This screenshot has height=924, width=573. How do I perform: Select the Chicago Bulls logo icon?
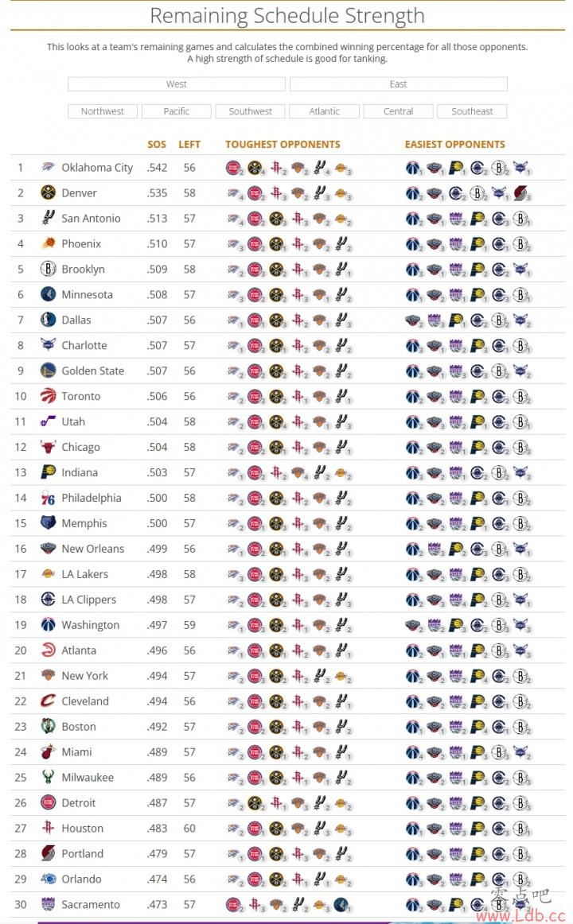pyautogui.click(x=49, y=447)
